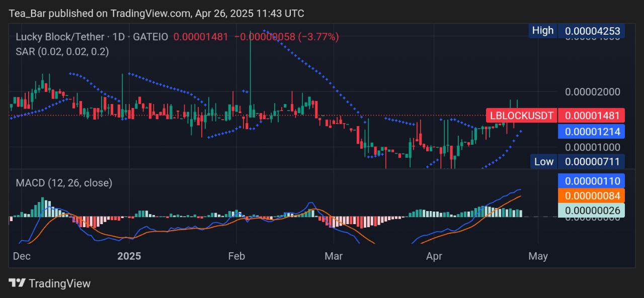This screenshot has width=644, height=298.
Task: Click the Tea_Bar published header text
Action: coord(156,14)
